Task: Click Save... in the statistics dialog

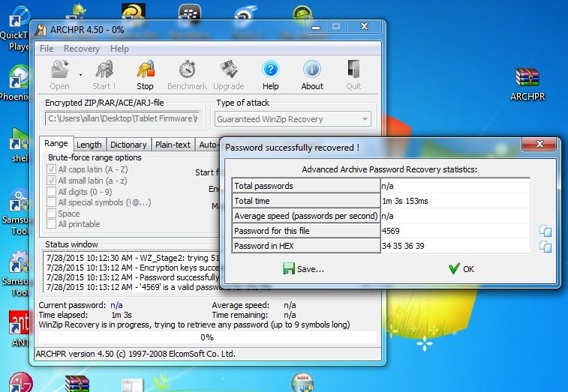Action: (304, 269)
